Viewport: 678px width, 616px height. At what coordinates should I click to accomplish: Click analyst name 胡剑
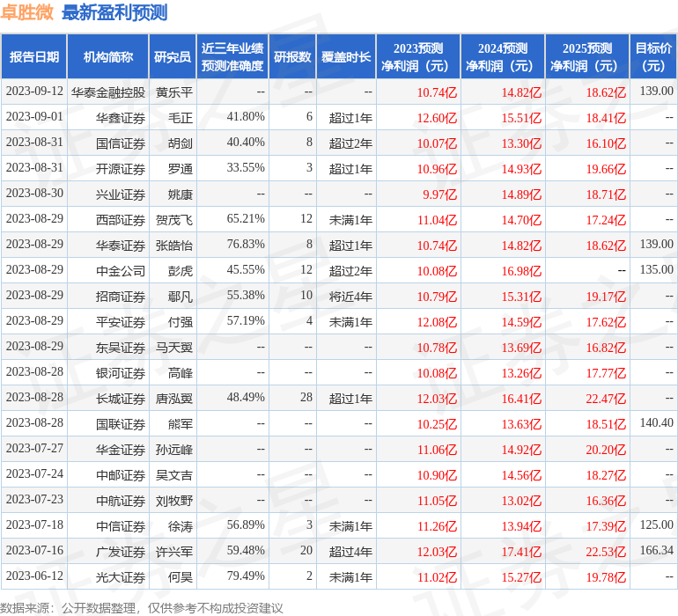tap(181, 143)
